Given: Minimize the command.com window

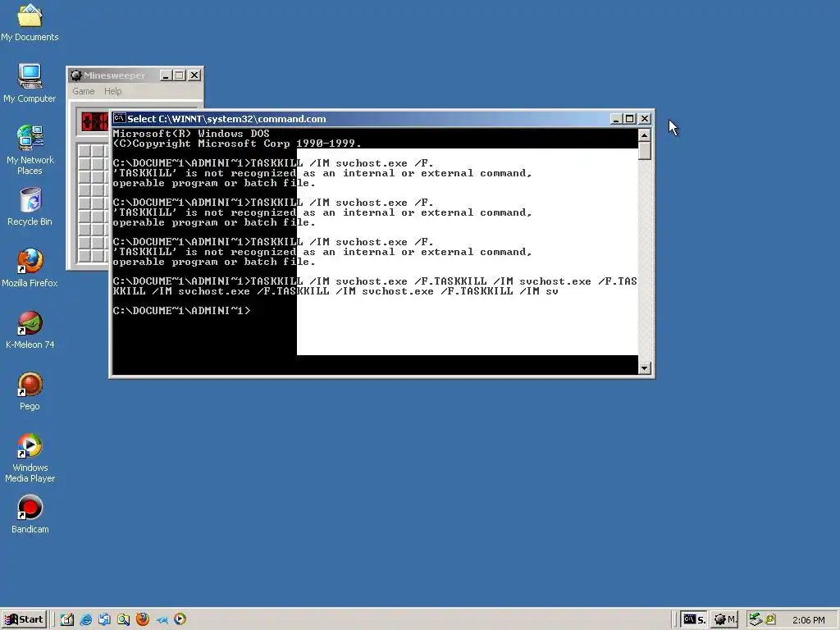Looking at the screenshot, I should tap(616, 119).
